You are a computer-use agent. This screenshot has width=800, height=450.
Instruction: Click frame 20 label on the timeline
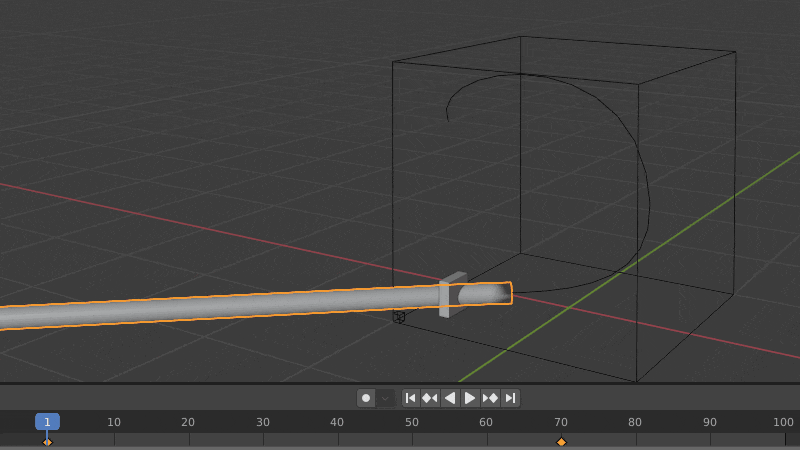pos(188,422)
